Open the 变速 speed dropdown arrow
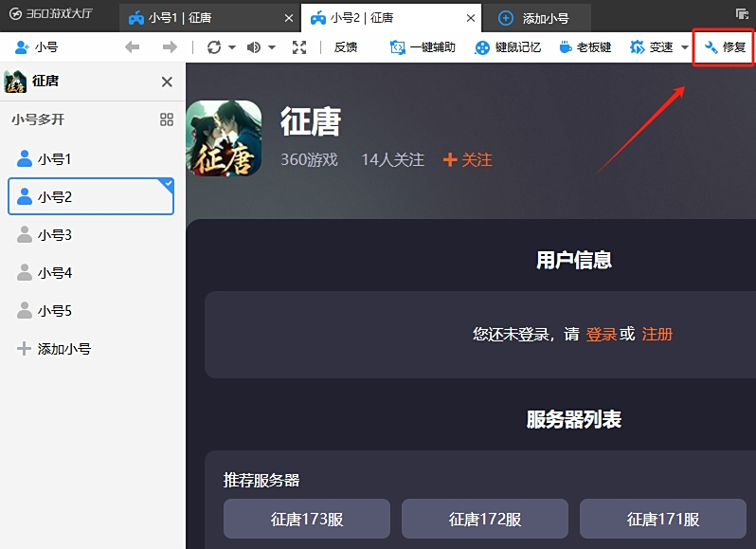The width and height of the screenshot is (756, 549). point(685,47)
